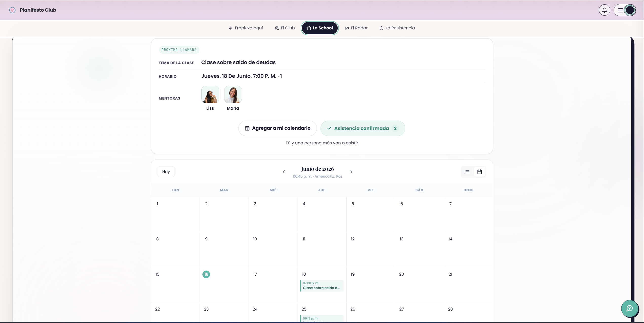Open the Empieza aquí tab
The image size is (644, 323).
click(x=246, y=28)
